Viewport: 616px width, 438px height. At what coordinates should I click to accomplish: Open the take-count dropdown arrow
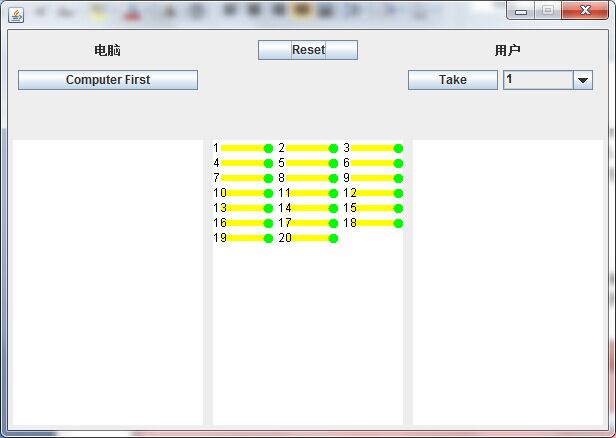pyautogui.click(x=583, y=80)
